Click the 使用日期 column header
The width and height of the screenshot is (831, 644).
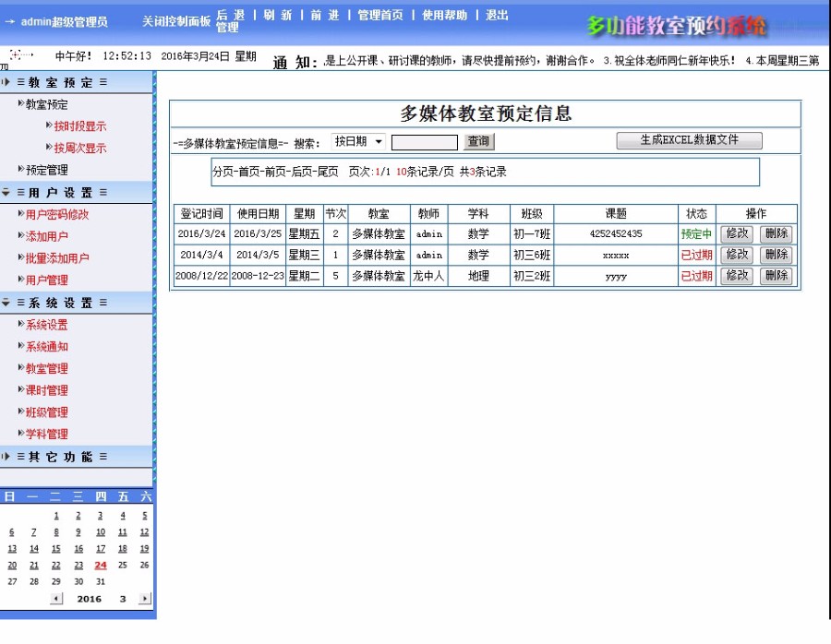pyautogui.click(x=258, y=214)
